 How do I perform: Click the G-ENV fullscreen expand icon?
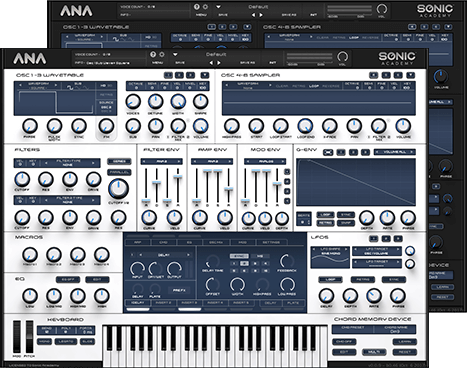coord(328,152)
